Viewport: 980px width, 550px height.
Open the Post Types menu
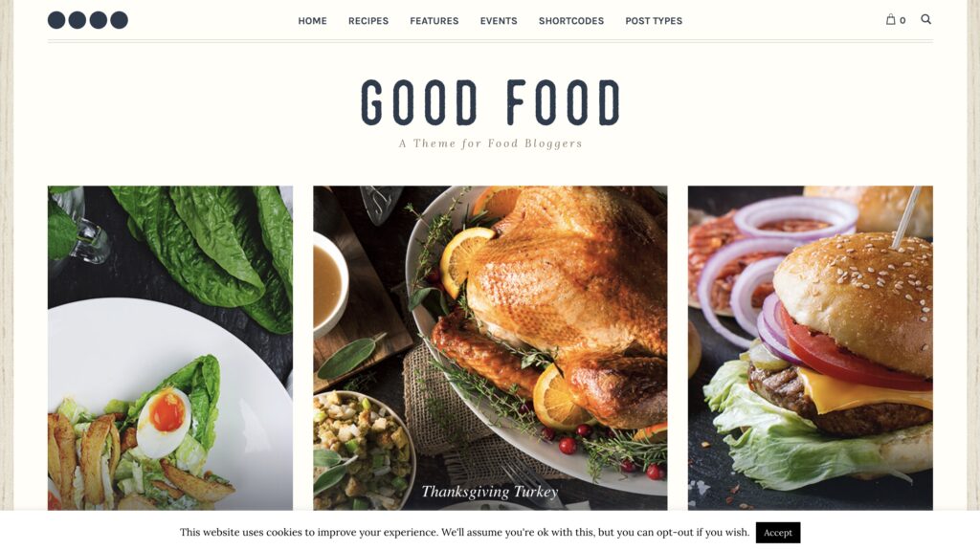point(654,21)
